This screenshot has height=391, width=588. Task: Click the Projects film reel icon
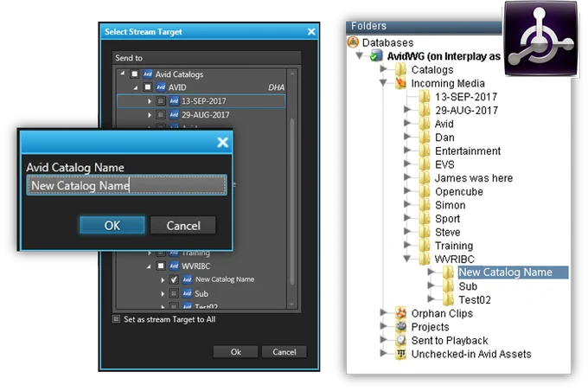pos(401,326)
